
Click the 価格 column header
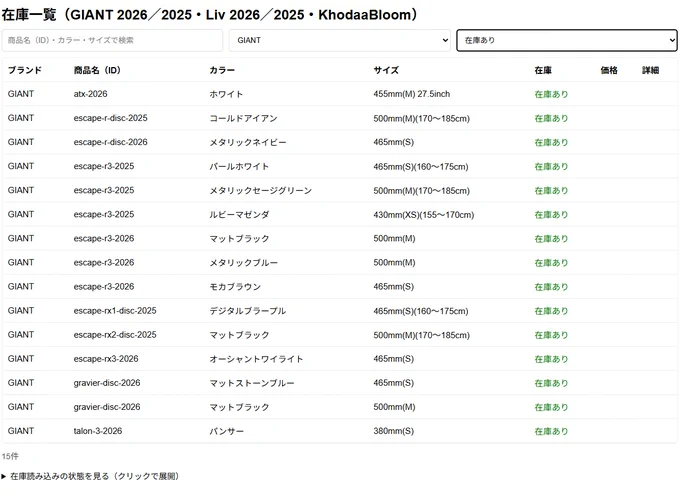click(609, 70)
